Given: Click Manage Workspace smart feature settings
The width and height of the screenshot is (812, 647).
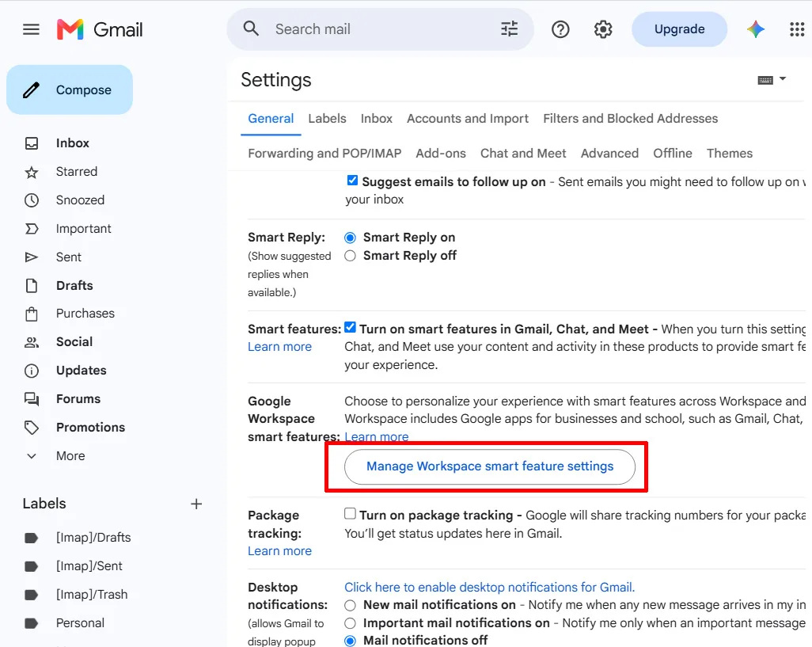Looking at the screenshot, I should click(x=490, y=466).
